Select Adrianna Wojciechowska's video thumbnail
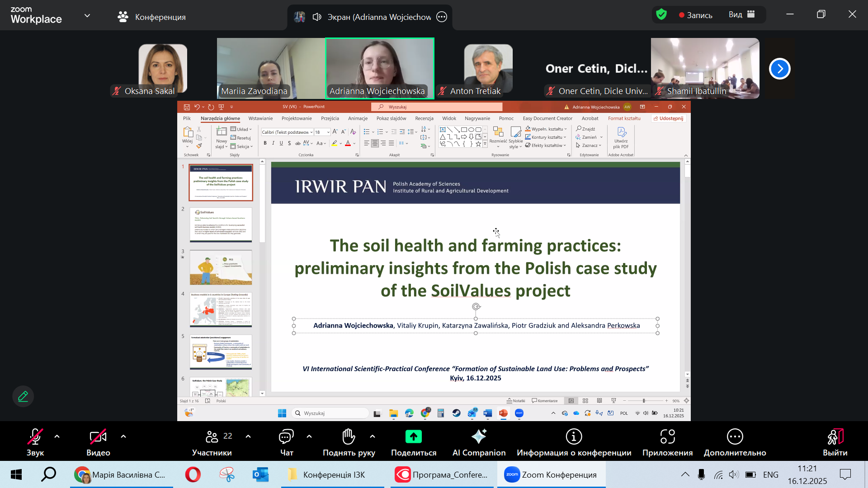868x488 pixels. click(x=380, y=68)
